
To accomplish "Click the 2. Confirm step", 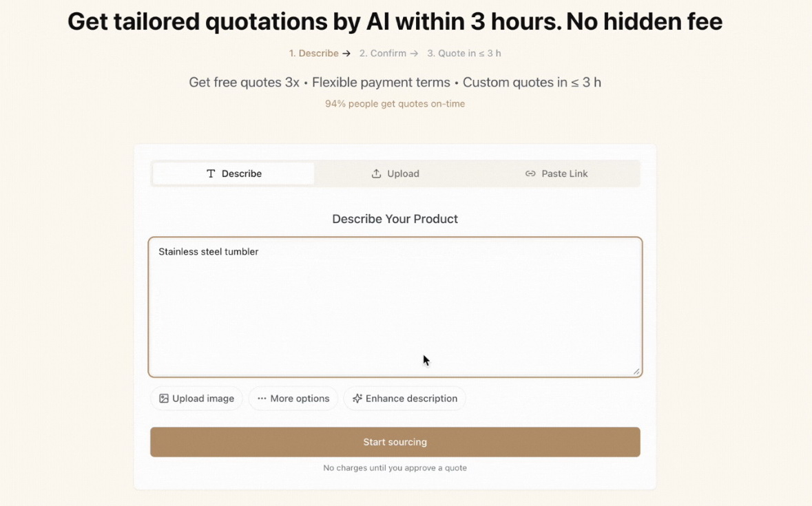I will coord(383,53).
